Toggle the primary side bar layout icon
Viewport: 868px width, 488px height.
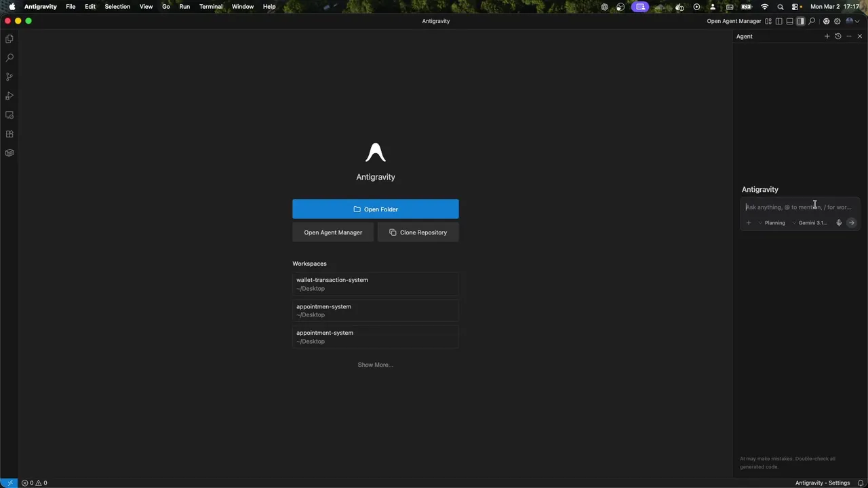pos(778,21)
